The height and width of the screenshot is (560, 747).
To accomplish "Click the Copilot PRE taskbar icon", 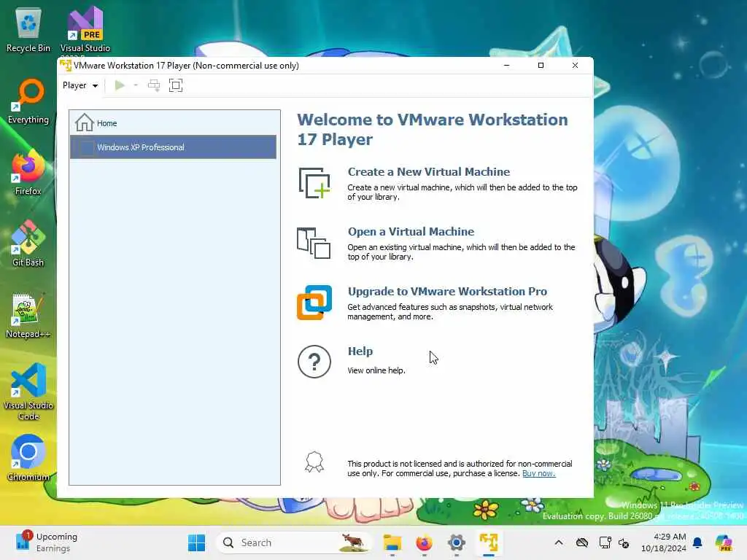I will click(x=724, y=542).
